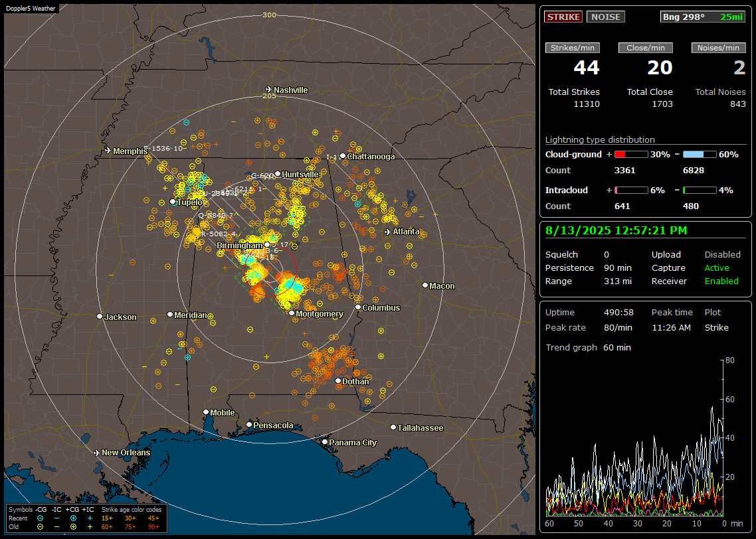Click the Doppler5 Weather title label

(x=31, y=8)
